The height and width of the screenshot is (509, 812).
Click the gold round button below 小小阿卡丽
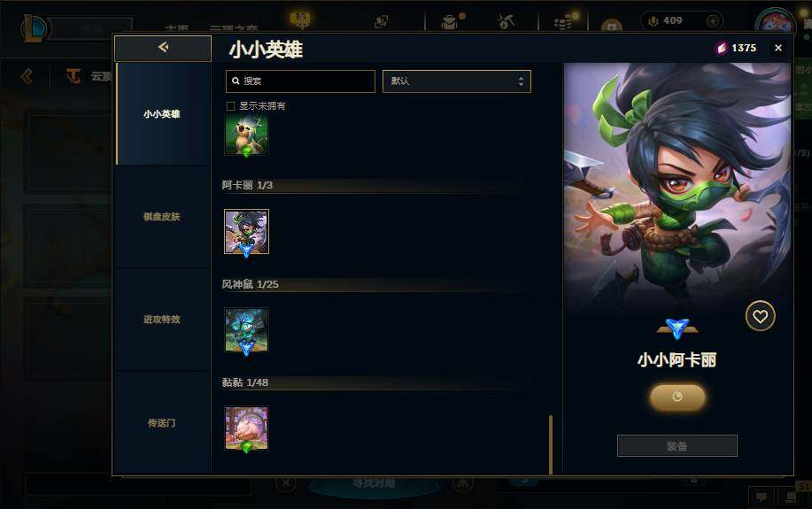[677, 397]
